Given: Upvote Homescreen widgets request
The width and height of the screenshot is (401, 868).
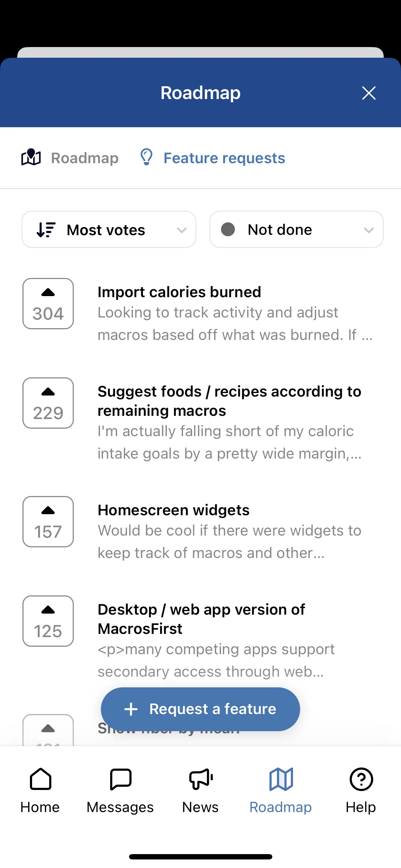Looking at the screenshot, I should click(48, 522).
